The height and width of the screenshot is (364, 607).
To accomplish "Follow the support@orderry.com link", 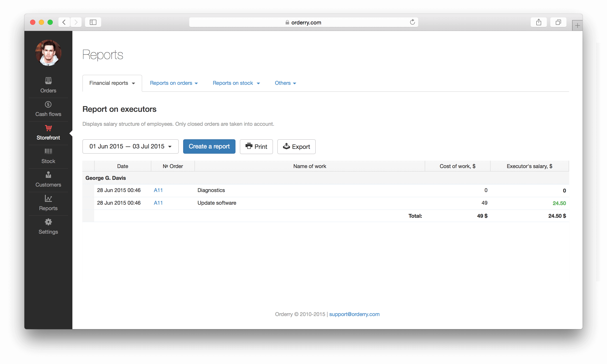I will (x=354, y=314).
